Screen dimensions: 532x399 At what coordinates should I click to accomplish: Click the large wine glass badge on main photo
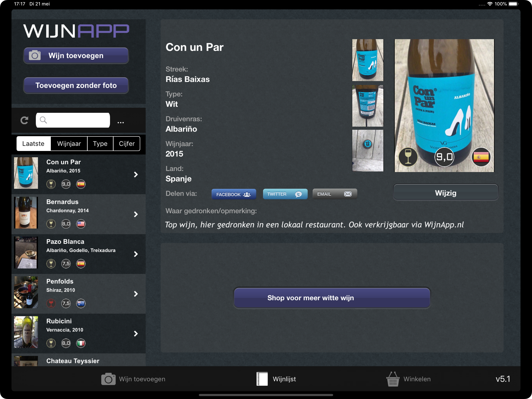[408, 157]
